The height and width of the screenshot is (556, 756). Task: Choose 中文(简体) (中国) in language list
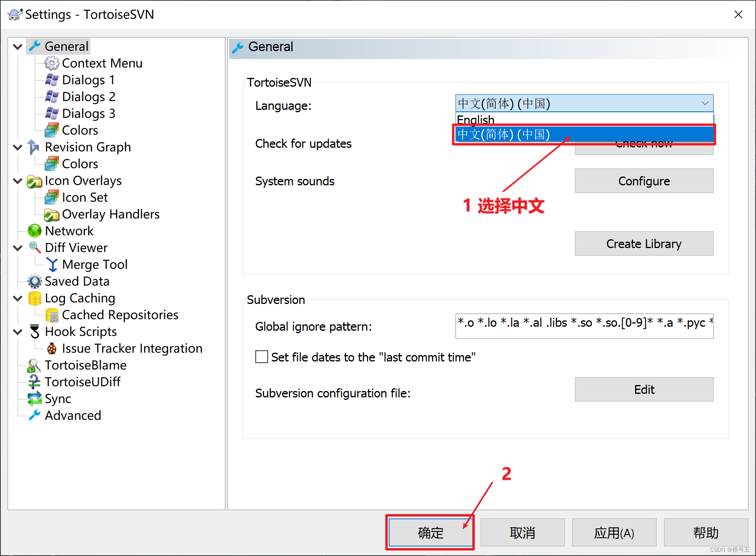pyautogui.click(x=584, y=135)
